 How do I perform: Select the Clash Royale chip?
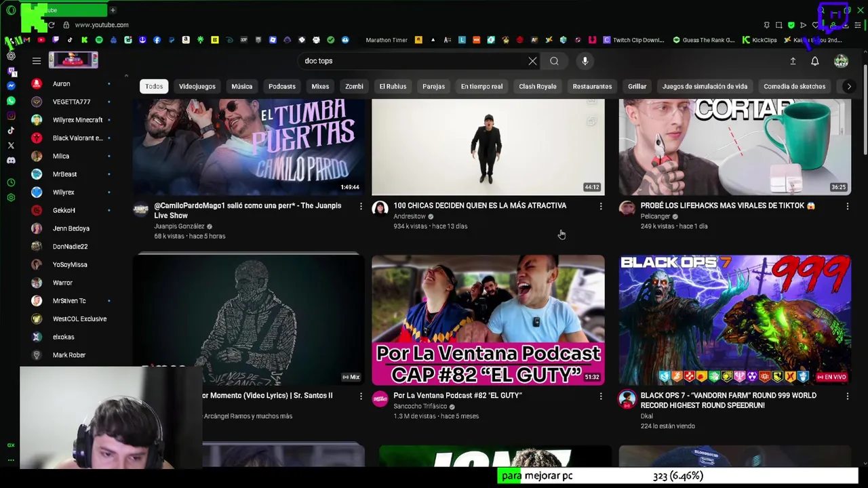click(x=538, y=86)
